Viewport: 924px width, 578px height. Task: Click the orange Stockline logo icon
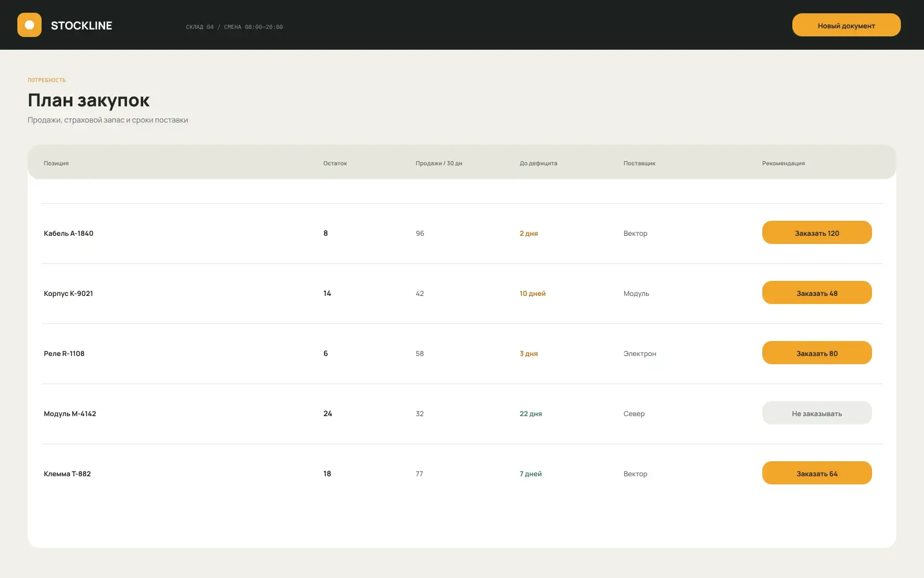pyautogui.click(x=29, y=25)
